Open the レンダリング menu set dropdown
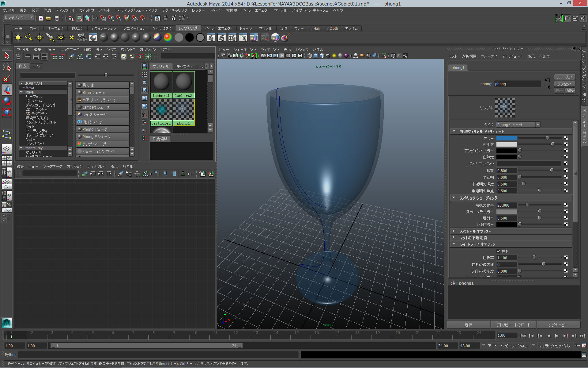Image resolution: width=588 pixels, height=368 pixels. click(19, 17)
